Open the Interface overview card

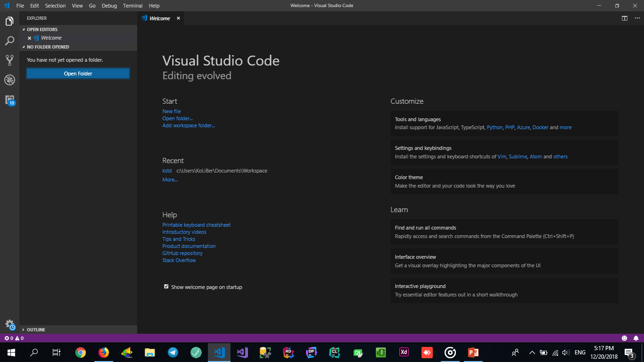[504, 261]
